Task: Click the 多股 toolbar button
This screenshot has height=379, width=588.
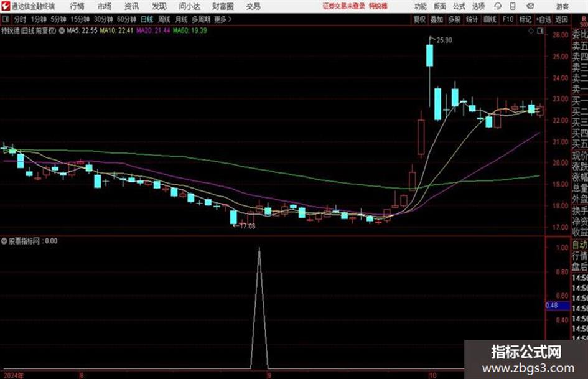Action: click(454, 19)
